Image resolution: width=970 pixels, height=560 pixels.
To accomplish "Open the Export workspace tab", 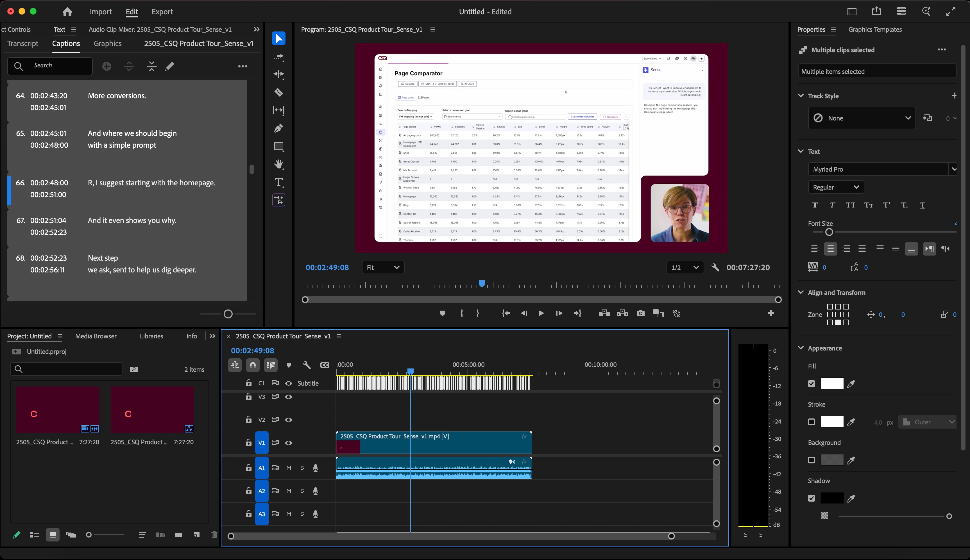I will [x=162, y=12].
